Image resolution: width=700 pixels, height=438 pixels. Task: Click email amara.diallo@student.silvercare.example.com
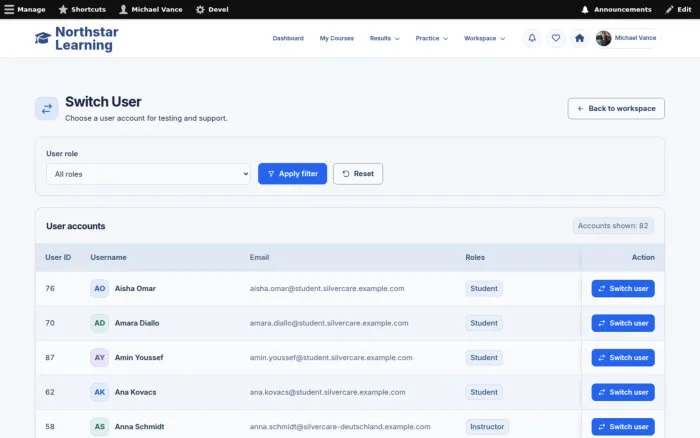329,323
